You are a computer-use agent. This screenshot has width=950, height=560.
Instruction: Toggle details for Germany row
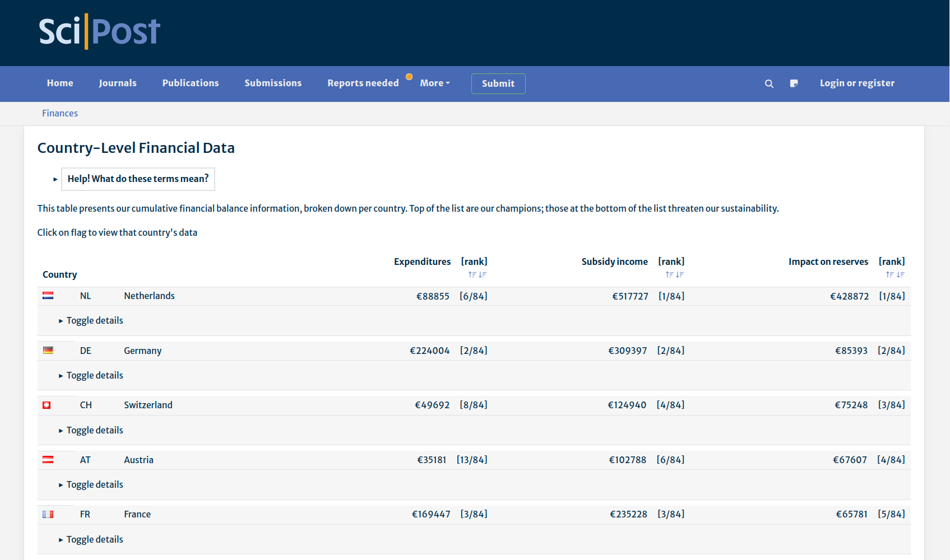(94, 376)
